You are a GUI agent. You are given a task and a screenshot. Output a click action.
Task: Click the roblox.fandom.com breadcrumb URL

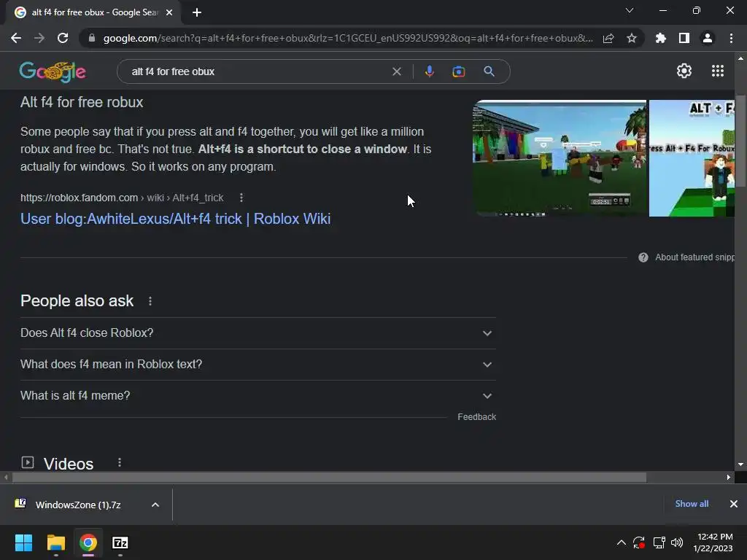(x=122, y=198)
